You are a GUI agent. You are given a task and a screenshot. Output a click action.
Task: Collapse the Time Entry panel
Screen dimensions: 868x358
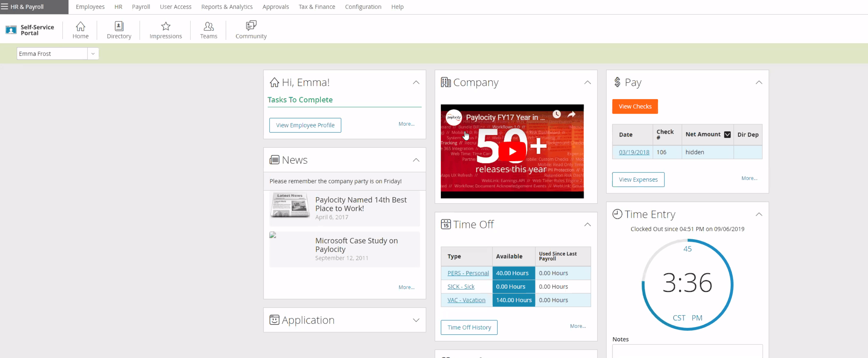759,214
